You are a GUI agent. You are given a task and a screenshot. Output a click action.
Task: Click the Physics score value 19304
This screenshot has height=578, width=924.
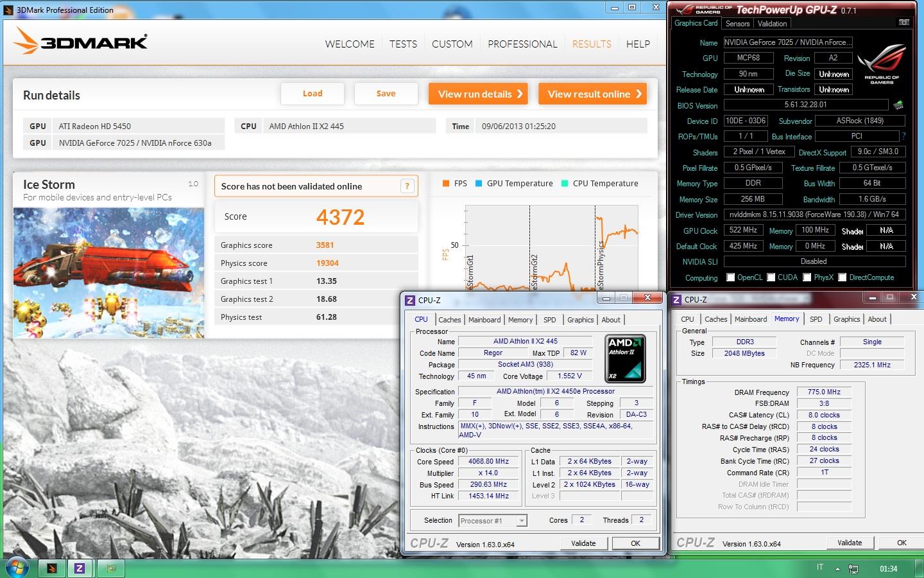(x=327, y=263)
